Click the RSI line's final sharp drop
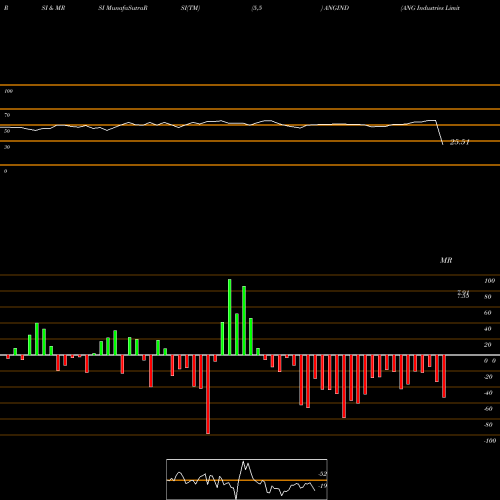The width and height of the screenshot is (500, 500). click(439, 132)
